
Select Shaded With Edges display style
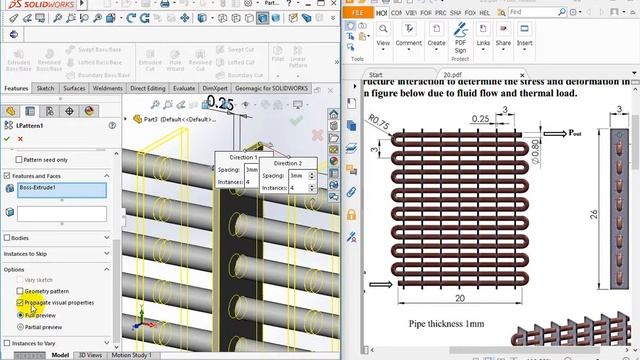pyautogui.click(x=262, y=18)
